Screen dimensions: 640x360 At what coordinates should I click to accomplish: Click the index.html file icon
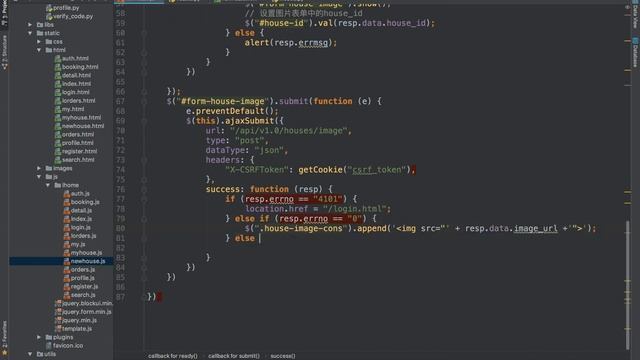pyautogui.click(x=58, y=84)
